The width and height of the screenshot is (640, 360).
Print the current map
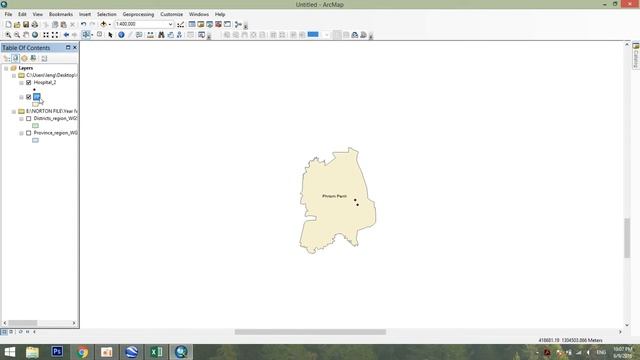point(35,24)
